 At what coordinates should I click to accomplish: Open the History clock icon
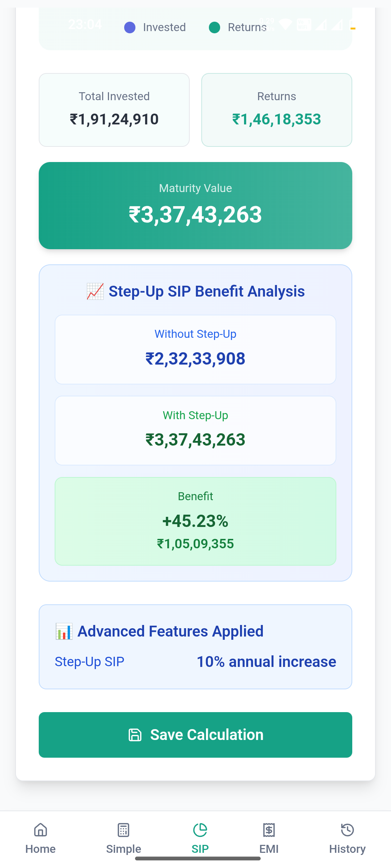click(347, 830)
